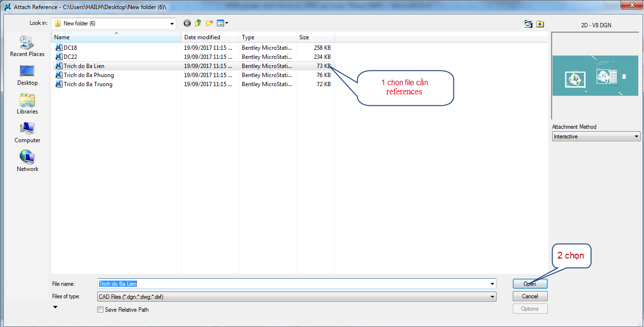Open Recent Places in sidebar
The height and width of the screenshot is (327, 644).
coord(27,47)
